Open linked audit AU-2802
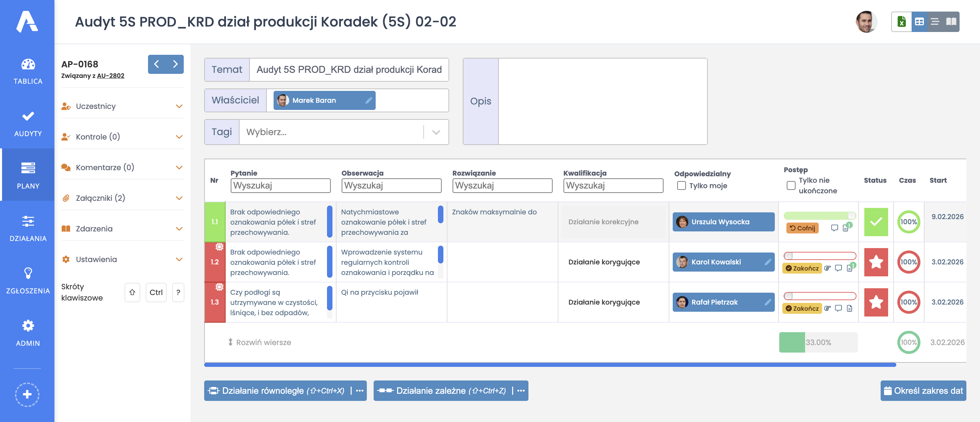This screenshot has width=980, height=422. pos(110,76)
